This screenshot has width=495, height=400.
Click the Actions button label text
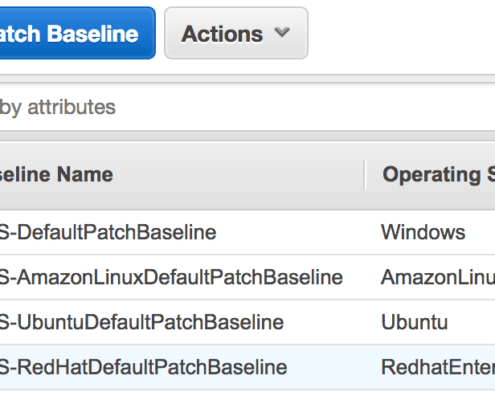222,34
